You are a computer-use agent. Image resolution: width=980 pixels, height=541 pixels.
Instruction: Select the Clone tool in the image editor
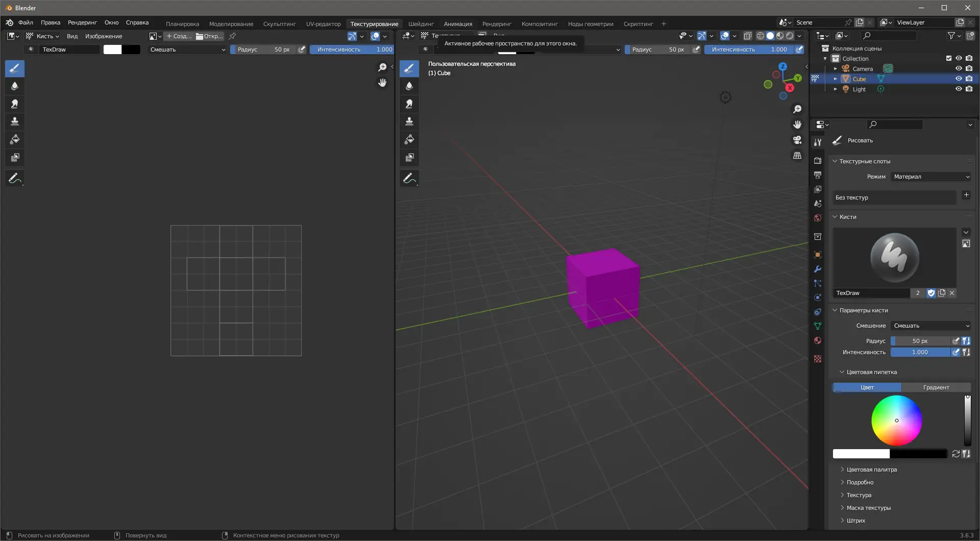pyautogui.click(x=15, y=121)
